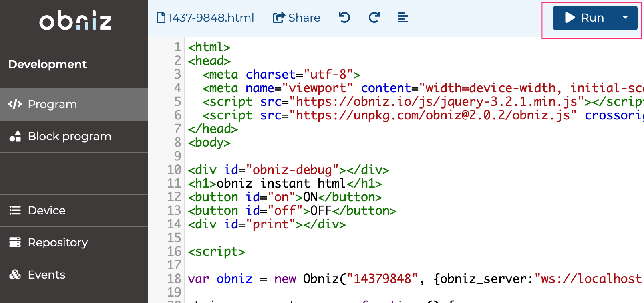644x303 pixels.
Task: Click the redo arrow icon
Action: pyautogui.click(x=374, y=18)
